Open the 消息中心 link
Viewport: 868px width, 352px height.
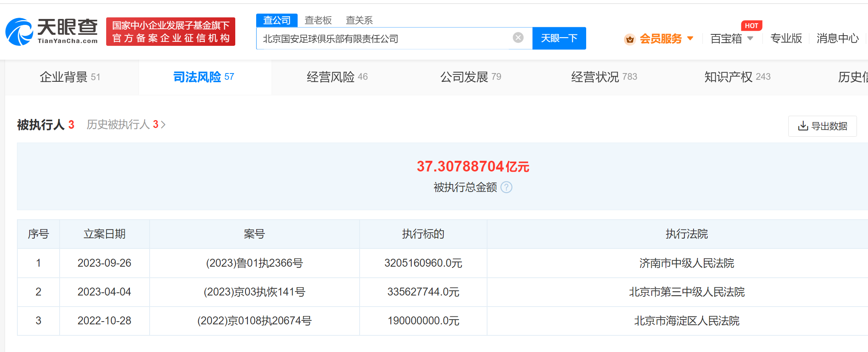(x=838, y=38)
